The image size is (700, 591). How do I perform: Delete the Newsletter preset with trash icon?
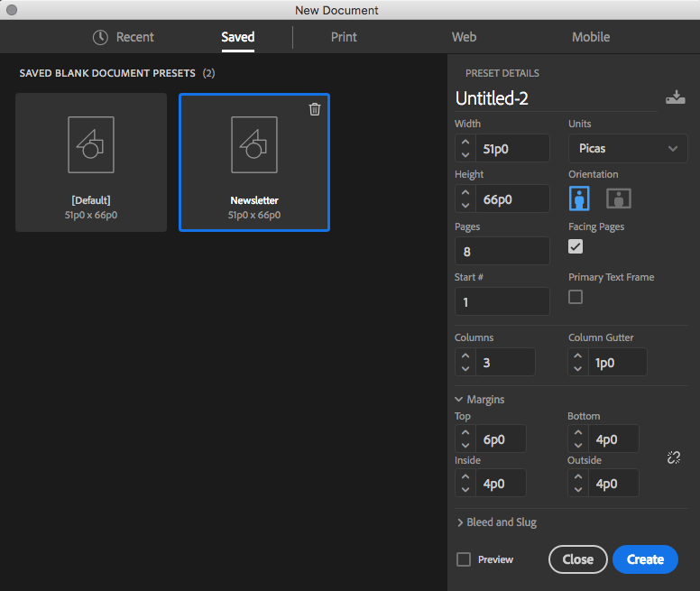[315, 109]
